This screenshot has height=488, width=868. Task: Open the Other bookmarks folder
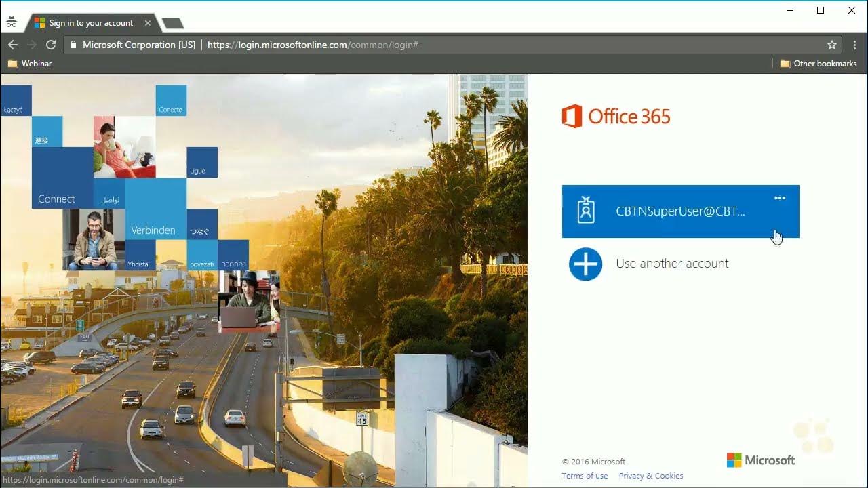818,64
